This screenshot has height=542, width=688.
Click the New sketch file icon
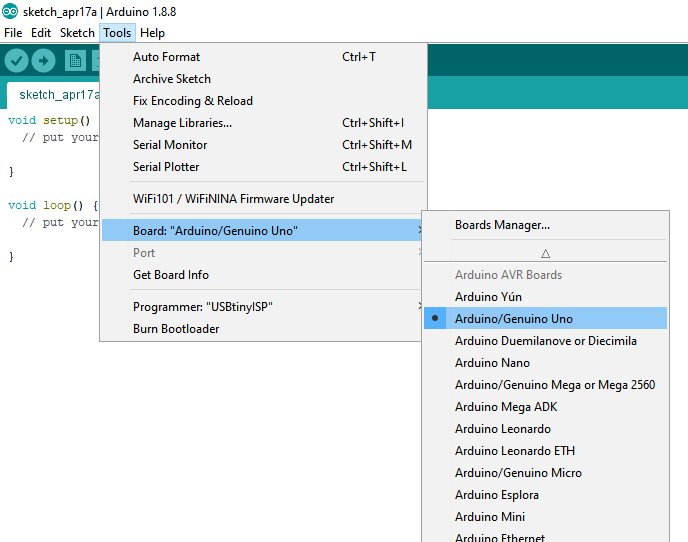(x=75, y=61)
